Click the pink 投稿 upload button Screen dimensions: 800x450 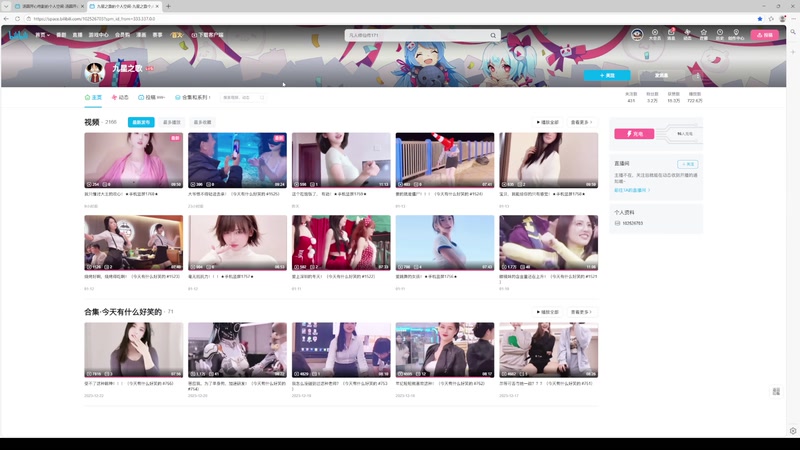[x=764, y=35]
